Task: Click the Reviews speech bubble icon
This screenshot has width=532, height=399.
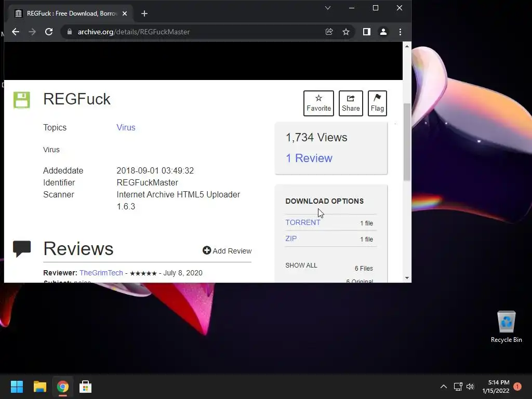Action: [22, 249]
